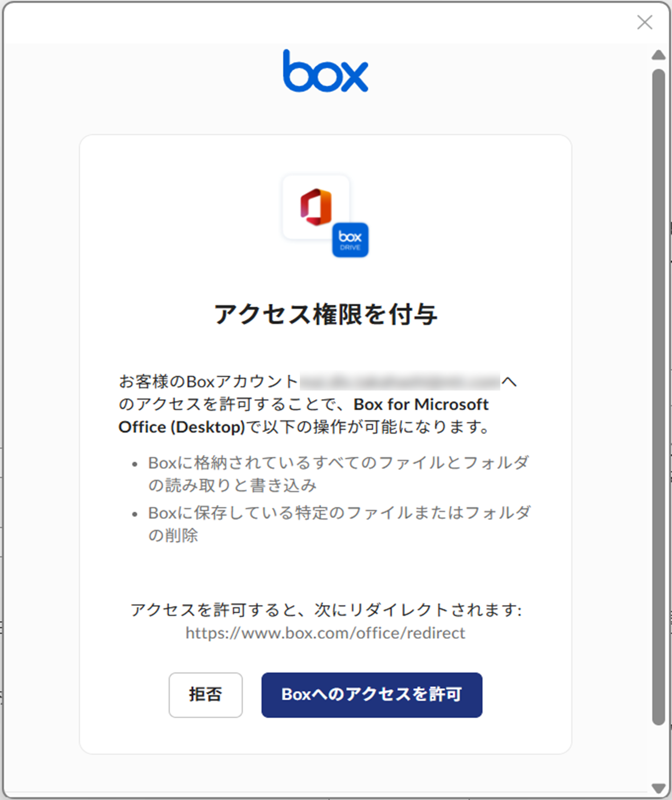Screen dimensions: 672x800
Task: Click the vertical scrollbar thumb
Action: [x=658, y=396]
